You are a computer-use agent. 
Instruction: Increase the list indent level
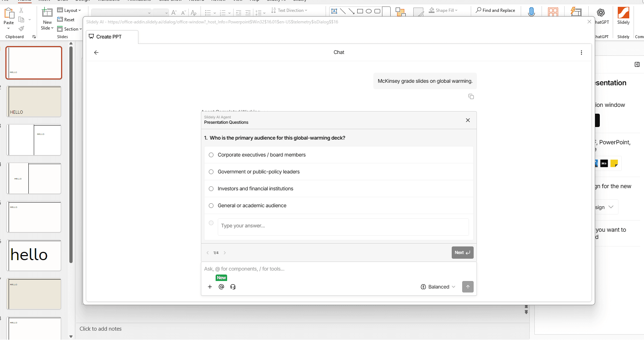click(x=248, y=13)
